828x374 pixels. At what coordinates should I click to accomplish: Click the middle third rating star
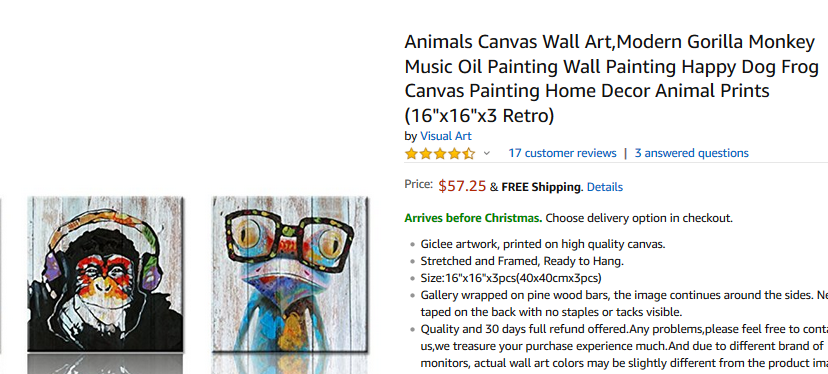pyautogui.click(x=440, y=154)
